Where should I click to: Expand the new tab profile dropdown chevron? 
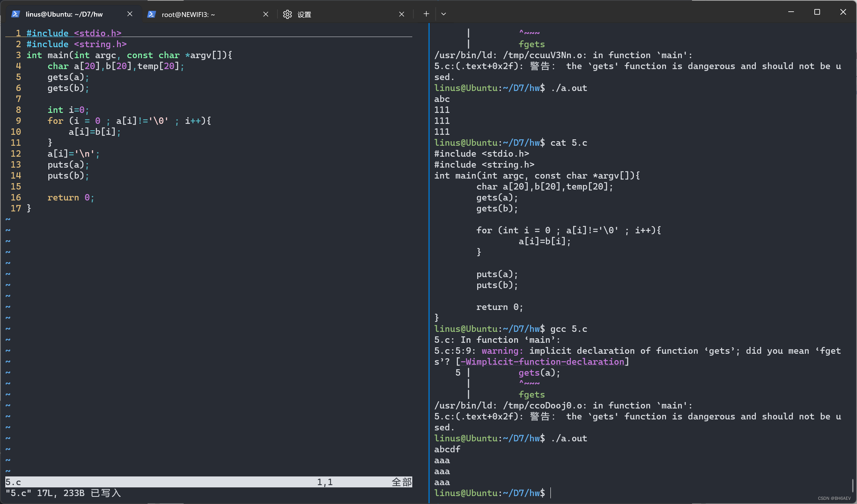[x=444, y=14]
